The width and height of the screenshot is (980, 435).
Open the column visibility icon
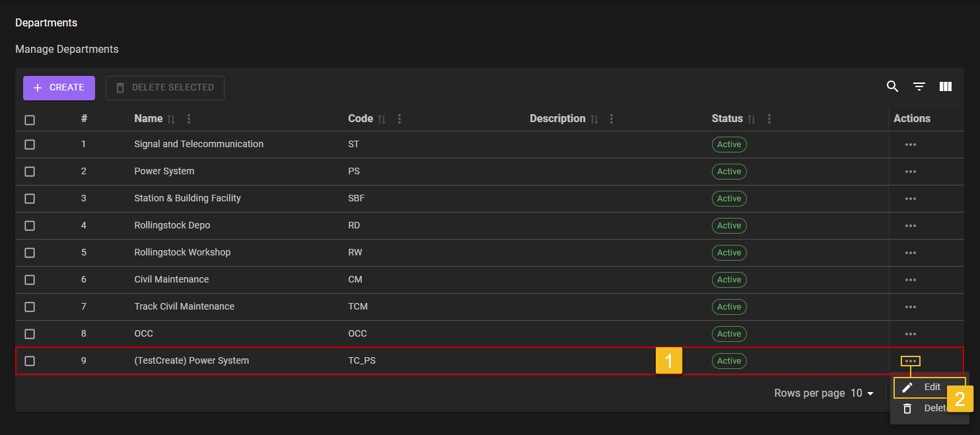click(946, 86)
